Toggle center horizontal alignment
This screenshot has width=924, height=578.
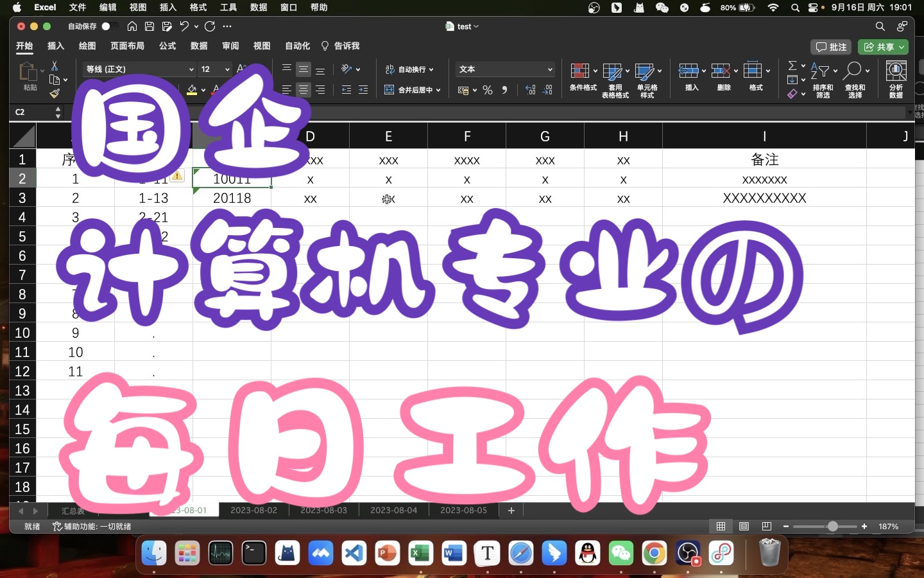coord(304,90)
